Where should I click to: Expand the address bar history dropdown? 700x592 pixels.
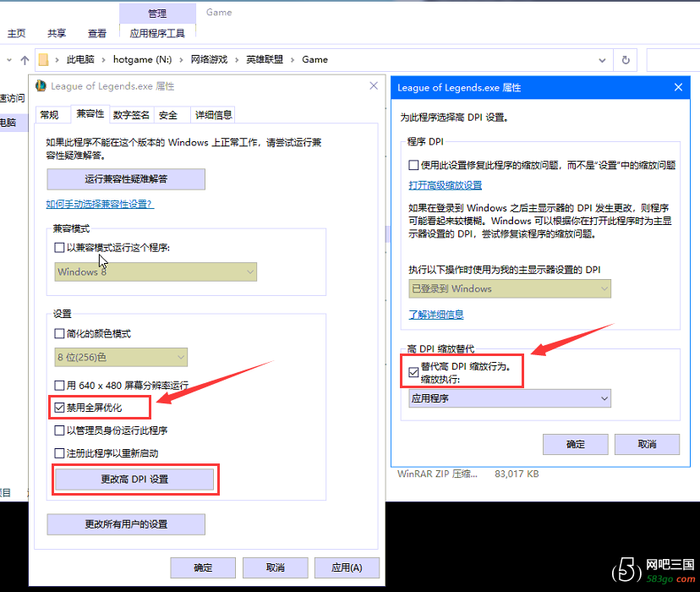pos(602,60)
